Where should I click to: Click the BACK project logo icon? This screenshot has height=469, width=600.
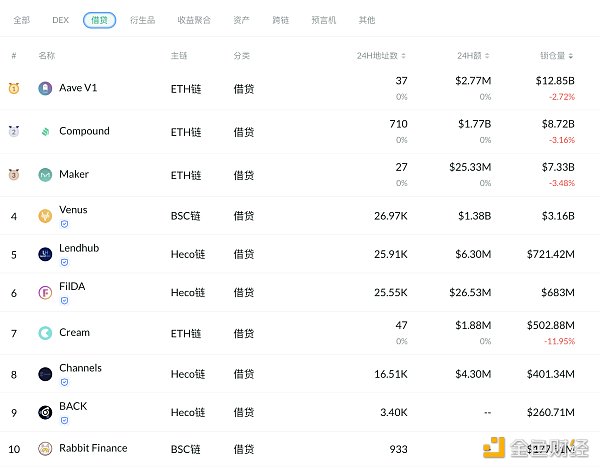pyautogui.click(x=45, y=412)
